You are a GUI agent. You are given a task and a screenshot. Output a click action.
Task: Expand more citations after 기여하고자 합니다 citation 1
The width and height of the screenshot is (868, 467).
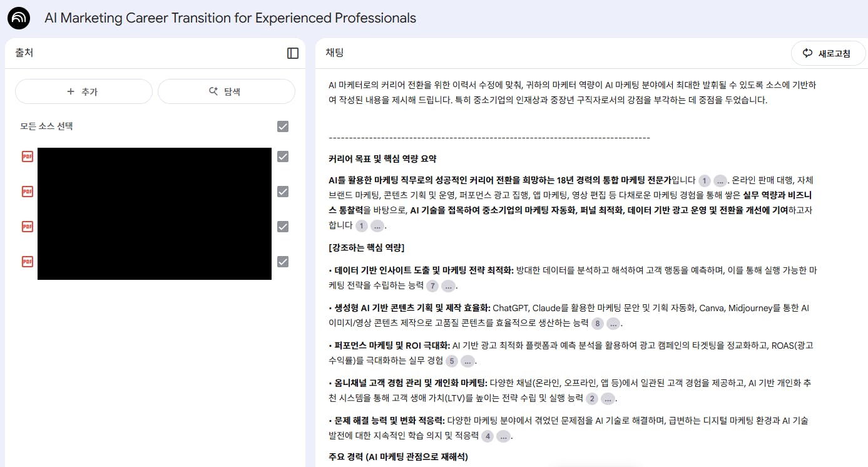pos(377,225)
